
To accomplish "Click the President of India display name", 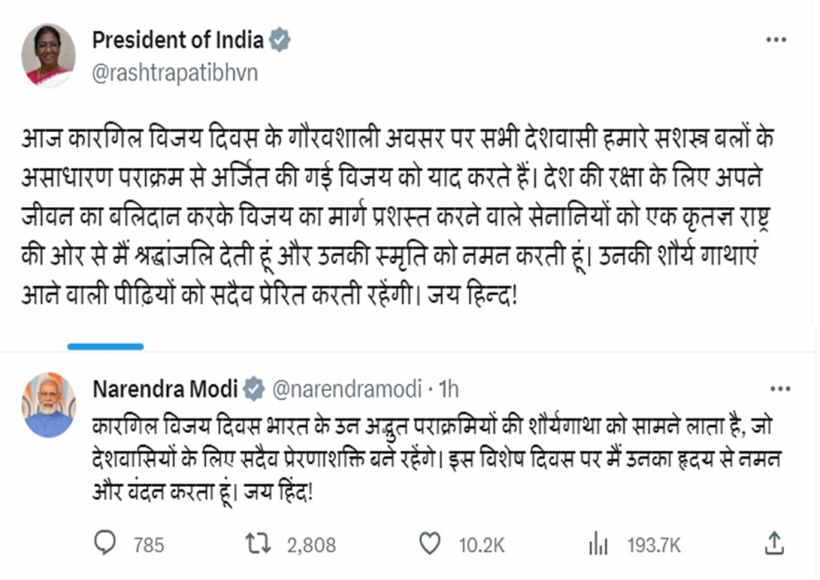I will click(x=177, y=39).
